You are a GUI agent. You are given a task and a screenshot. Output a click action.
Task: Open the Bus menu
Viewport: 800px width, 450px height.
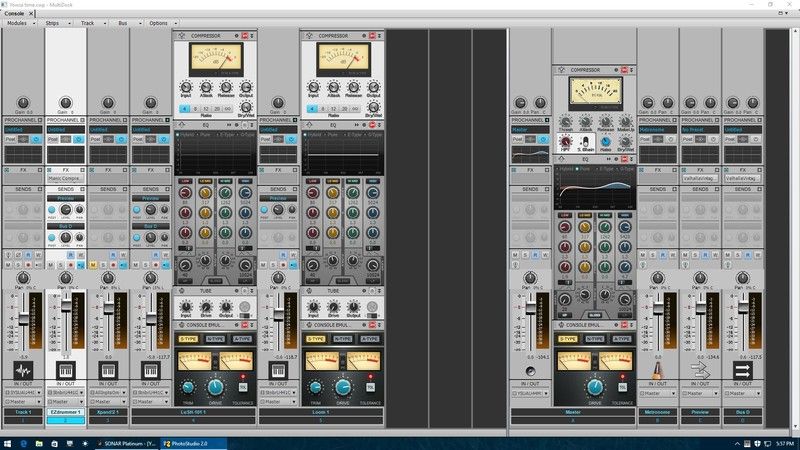126,23
